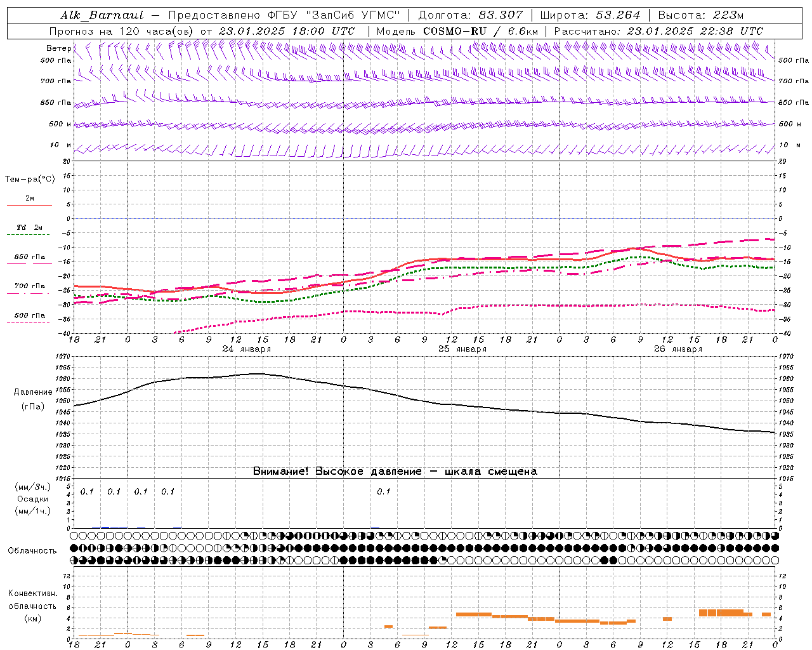Click the 26 января date label
812x650 pixels.
coord(678,349)
